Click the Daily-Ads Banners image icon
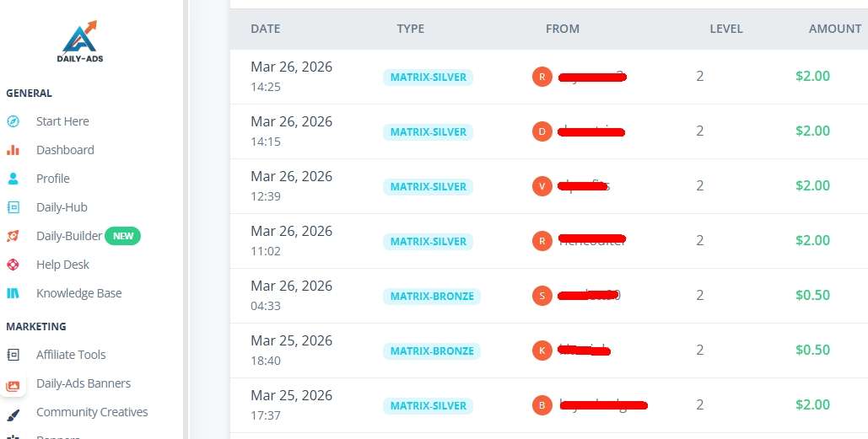The image size is (868, 439). [13, 384]
